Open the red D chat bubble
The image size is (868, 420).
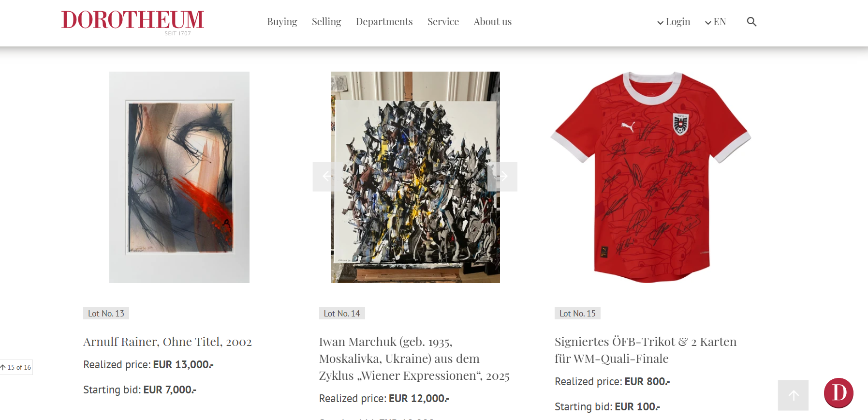pyautogui.click(x=839, y=393)
